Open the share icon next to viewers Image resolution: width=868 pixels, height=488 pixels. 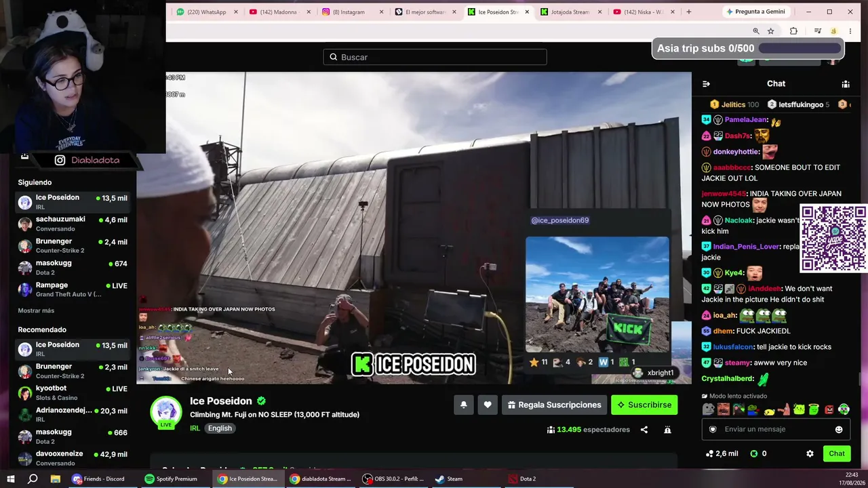point(644,430)
